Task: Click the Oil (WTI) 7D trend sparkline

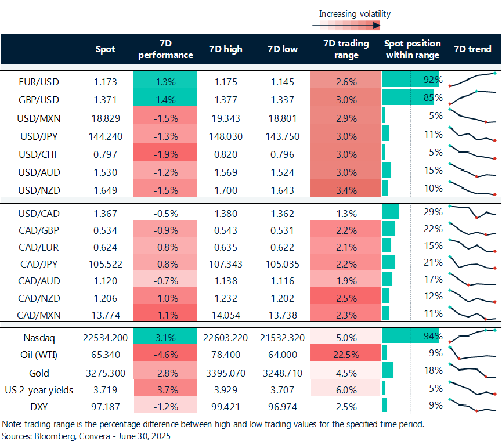Action: coord(472,355)
